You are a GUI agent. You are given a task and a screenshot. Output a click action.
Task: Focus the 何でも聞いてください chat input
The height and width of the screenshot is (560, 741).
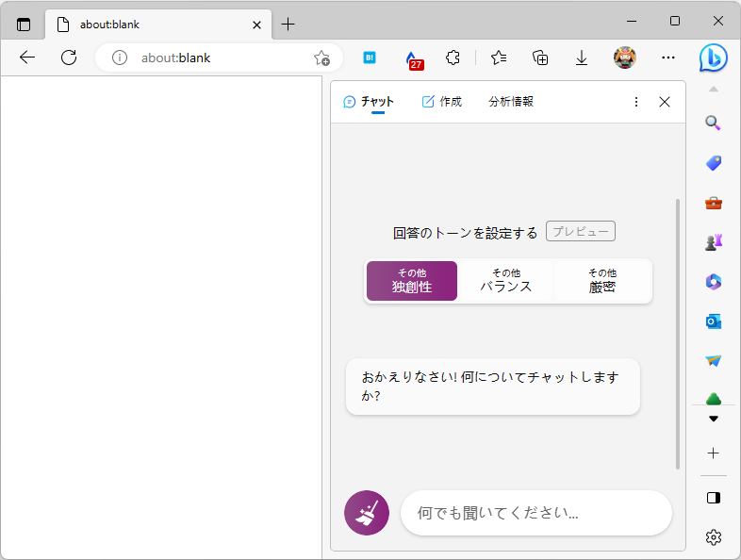[x=535, y=513]
